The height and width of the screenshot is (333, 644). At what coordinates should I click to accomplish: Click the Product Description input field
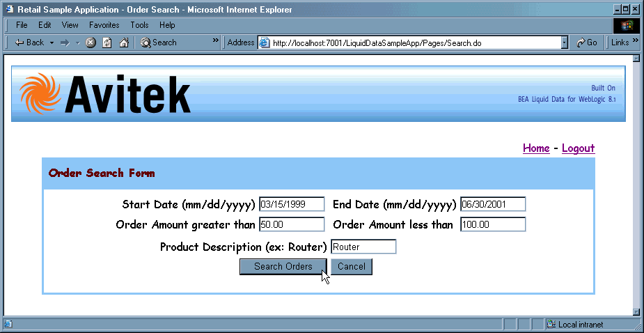coord(363,247)
